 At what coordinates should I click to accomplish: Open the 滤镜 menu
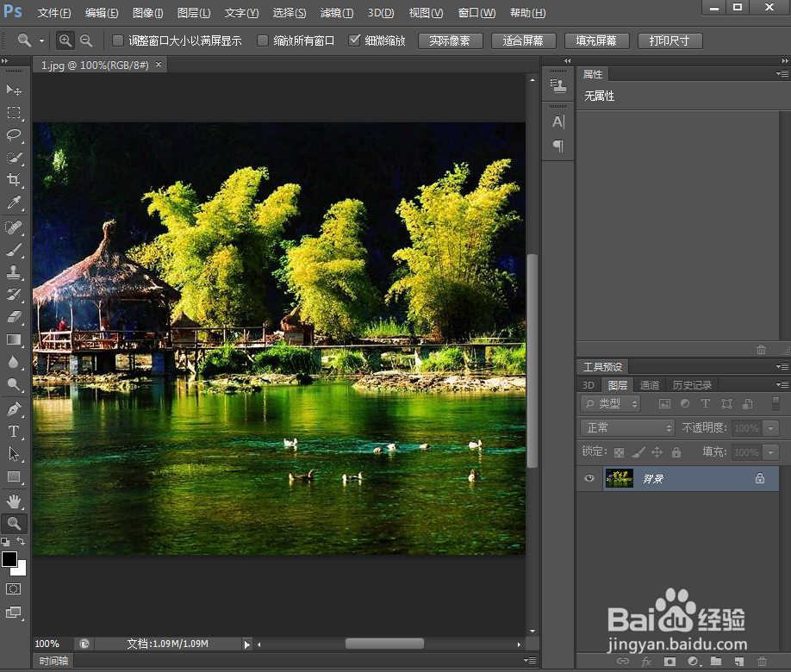337,13
